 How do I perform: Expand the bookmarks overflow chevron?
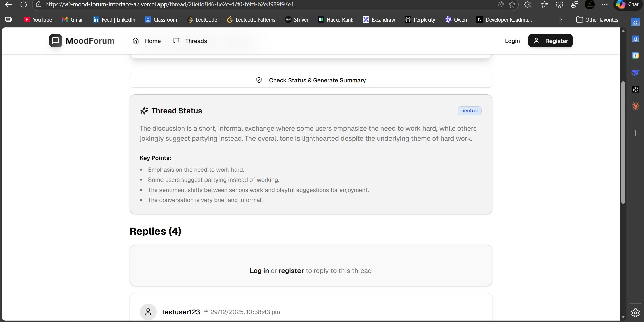tap(560, 20)
